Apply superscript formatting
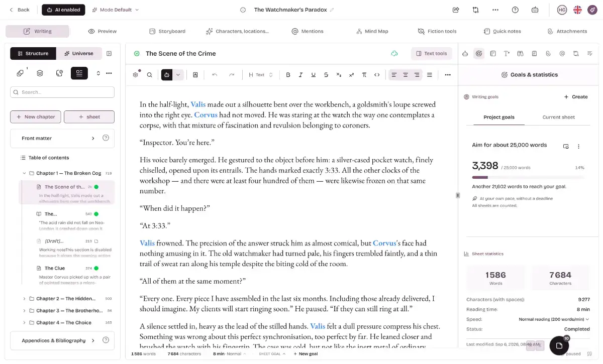Viewport: 603px width, 364px height. (x=351, y=75)
